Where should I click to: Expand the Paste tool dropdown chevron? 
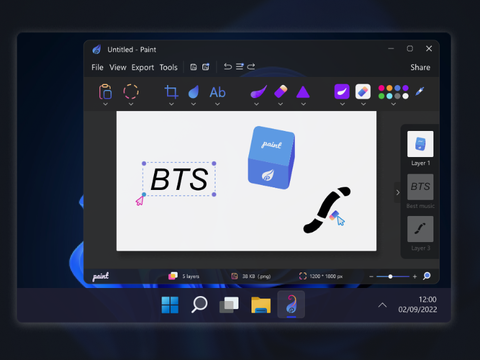[105, 104]
